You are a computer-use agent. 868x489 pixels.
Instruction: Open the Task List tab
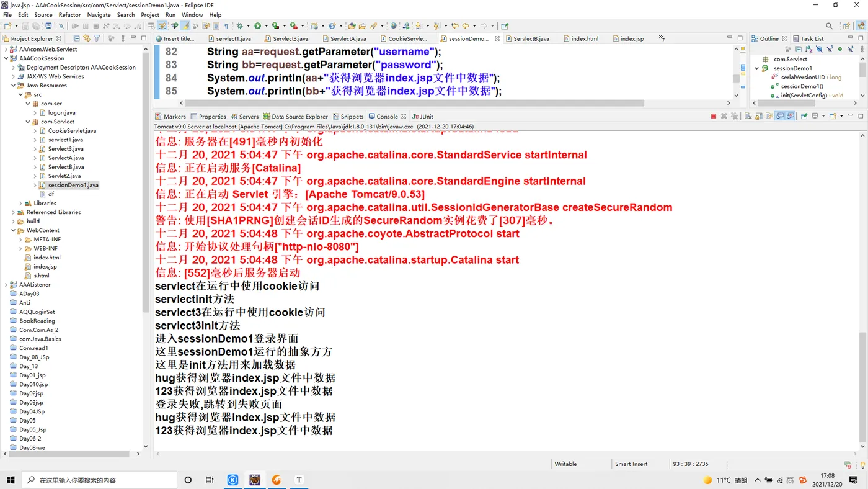click(x=808, y=38)
